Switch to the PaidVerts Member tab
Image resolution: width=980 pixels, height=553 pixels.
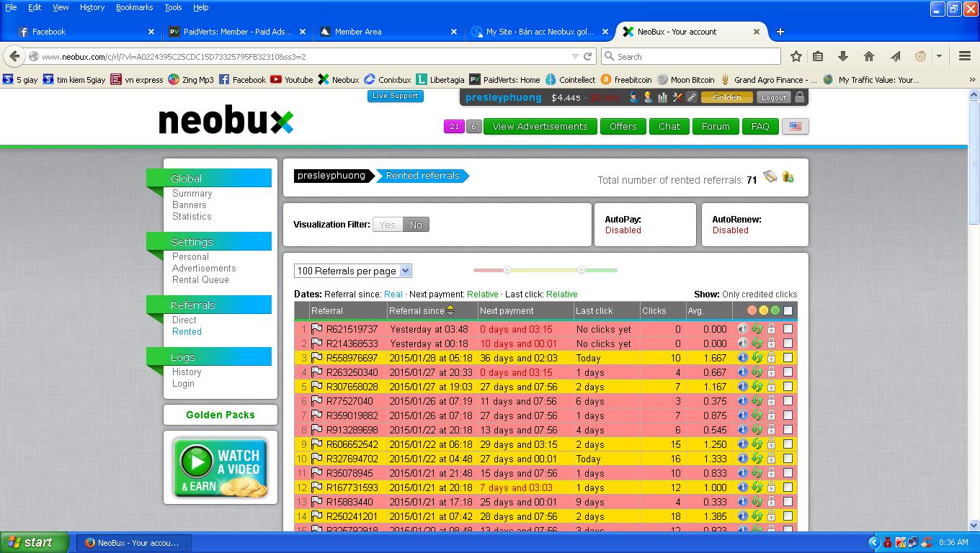coord(237,32)
